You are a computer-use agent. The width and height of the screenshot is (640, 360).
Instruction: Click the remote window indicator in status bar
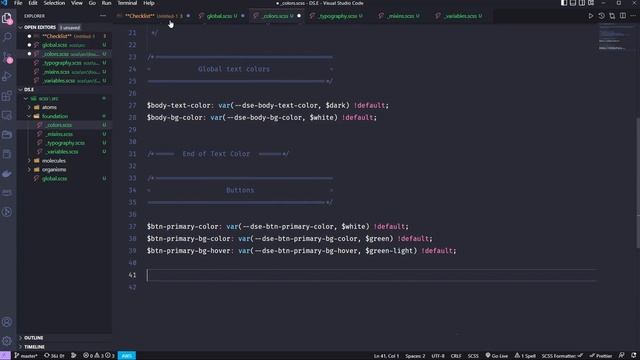tap(5, 356)
